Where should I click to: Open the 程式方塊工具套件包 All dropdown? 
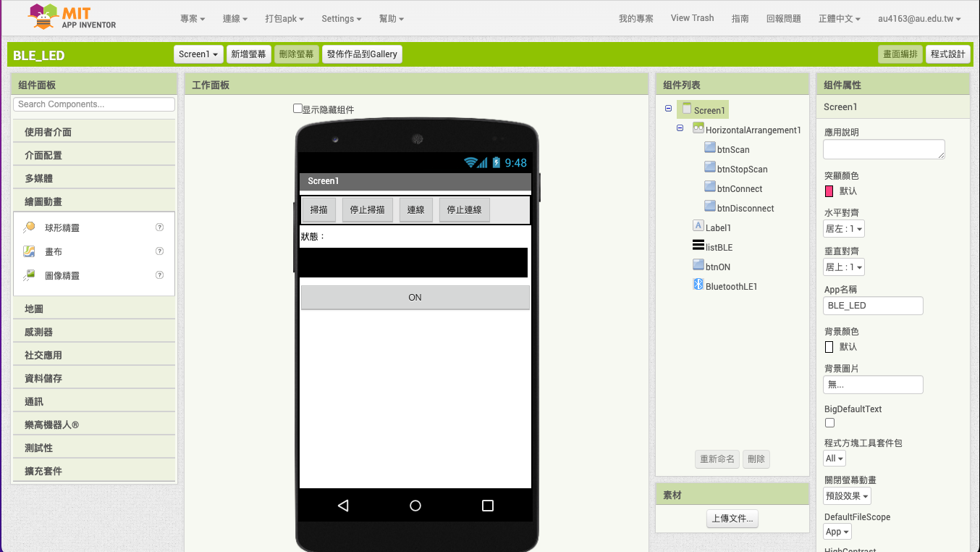pyautogui.click(x=835, y=459)
